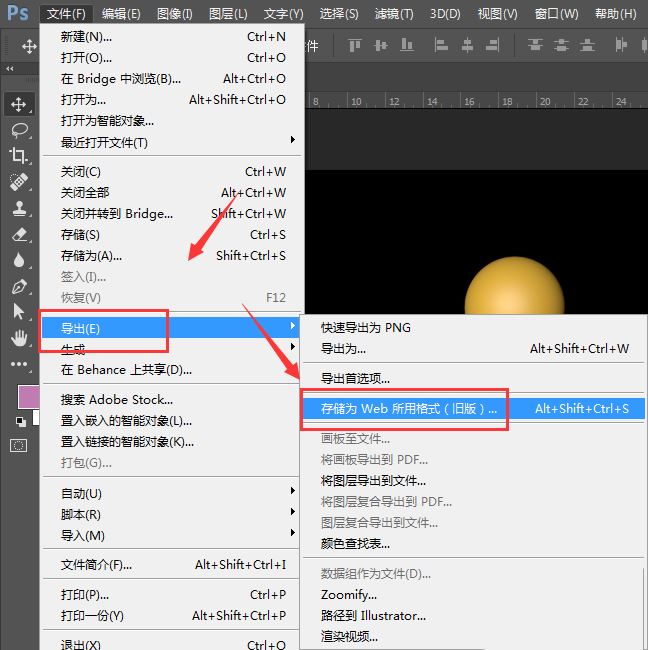Viewport: 648px width, 650px height.
Task: Open the 滤镜(T) menu
Action: (x=394, y=14)
